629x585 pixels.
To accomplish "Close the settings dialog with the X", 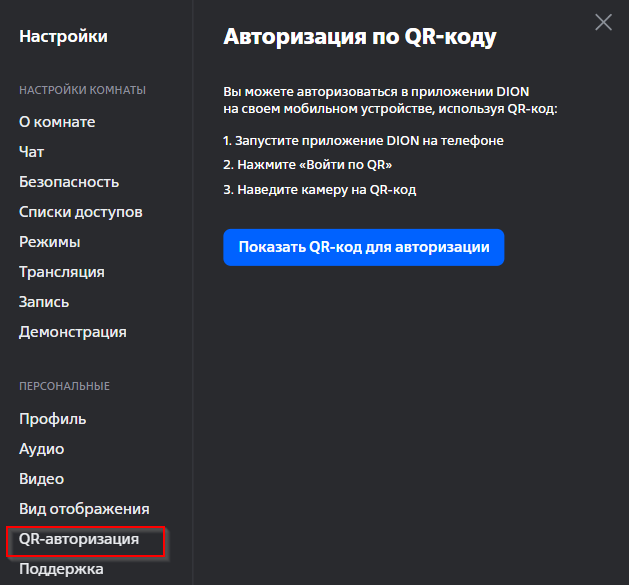I will tap(603, 22).
